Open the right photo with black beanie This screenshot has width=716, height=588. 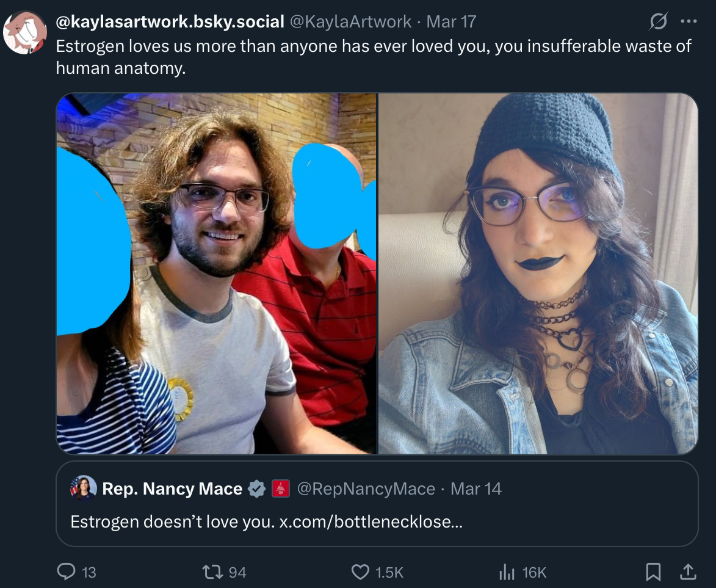(538, 274)
